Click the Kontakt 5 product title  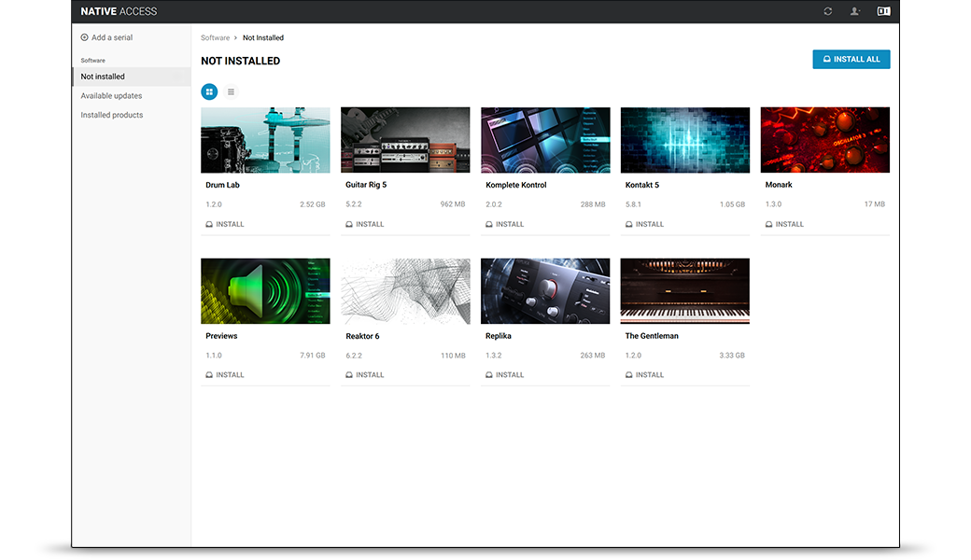click(x=642, y=185)
